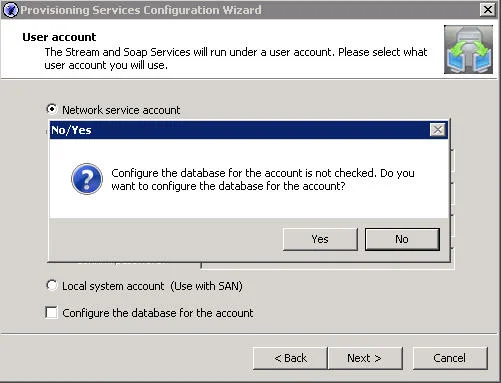Check Configure the database for the account
This screenshot has width=501, height=383.
pos(51,312)
